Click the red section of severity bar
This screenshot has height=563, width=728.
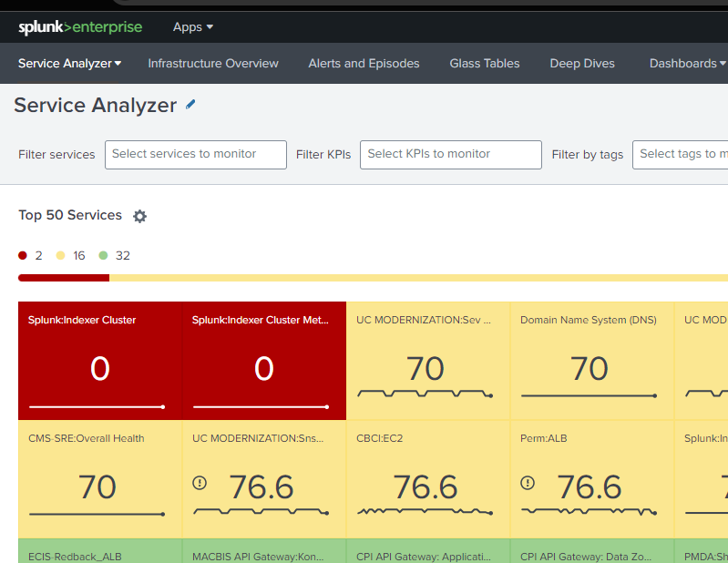coord(64,278)
